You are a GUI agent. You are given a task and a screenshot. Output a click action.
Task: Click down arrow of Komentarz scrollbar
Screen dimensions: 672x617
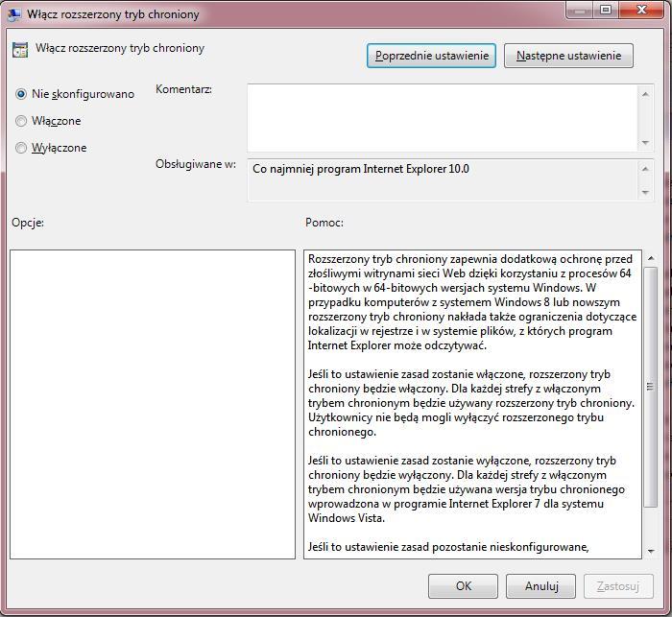click(x=645, y=143)
